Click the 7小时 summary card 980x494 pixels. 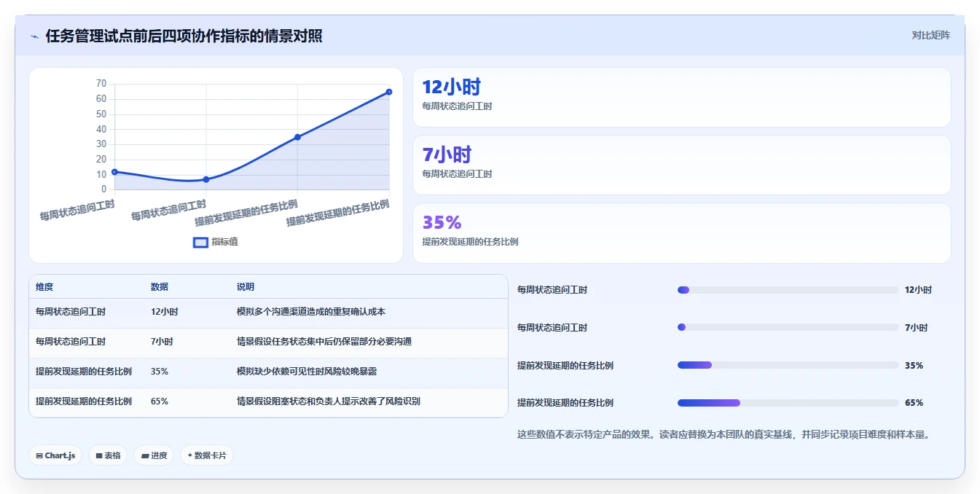pyautogui.click(x=681, y=165)
